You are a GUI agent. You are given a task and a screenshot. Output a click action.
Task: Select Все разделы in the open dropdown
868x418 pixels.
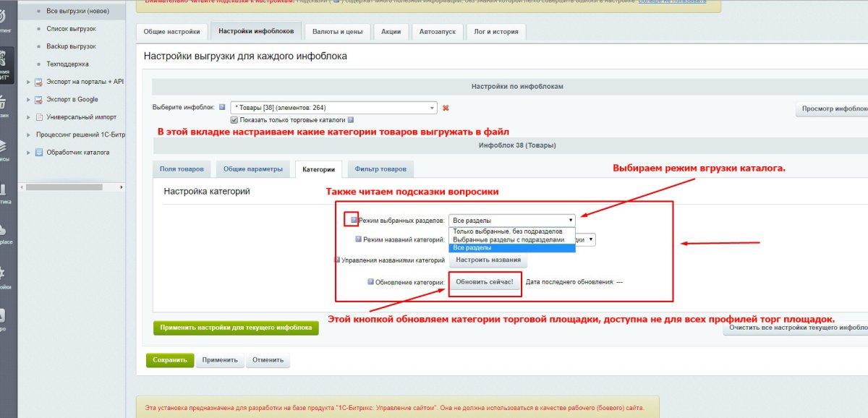click(474, 249)
